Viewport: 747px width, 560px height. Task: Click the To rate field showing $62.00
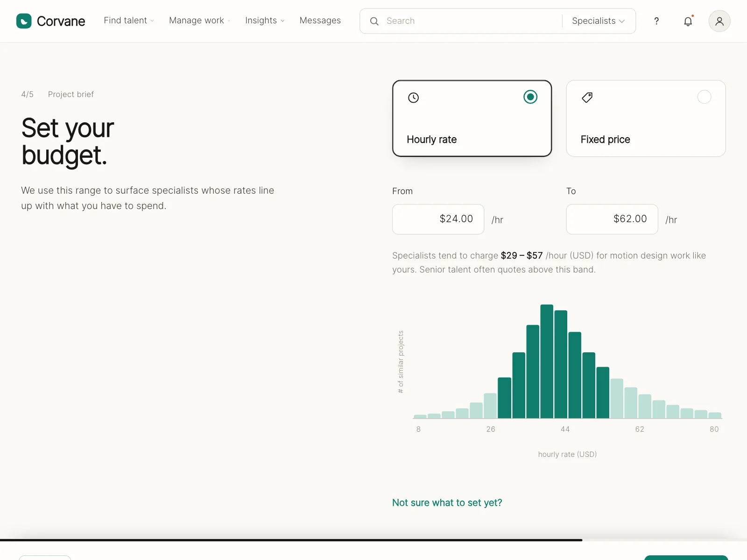pos(612,219)
